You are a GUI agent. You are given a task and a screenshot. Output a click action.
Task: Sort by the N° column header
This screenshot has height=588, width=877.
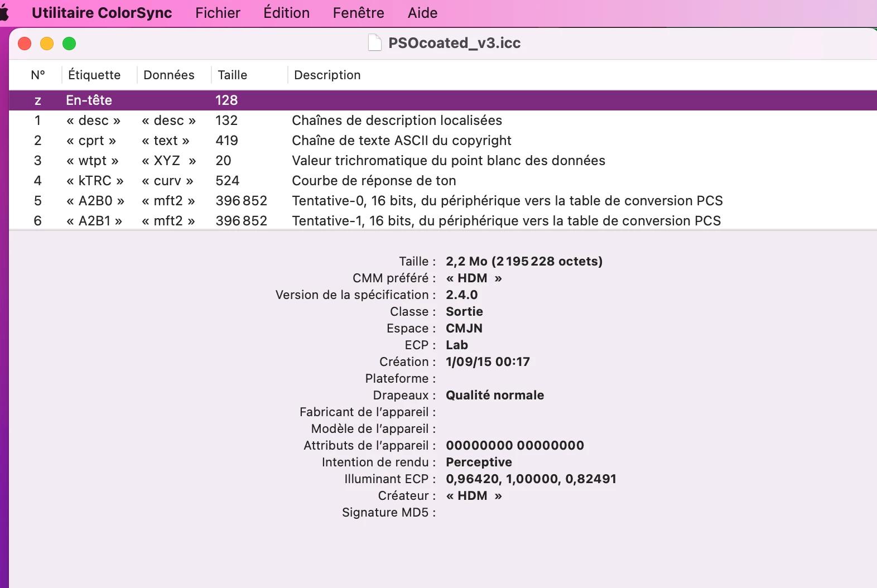coord(38,75)
